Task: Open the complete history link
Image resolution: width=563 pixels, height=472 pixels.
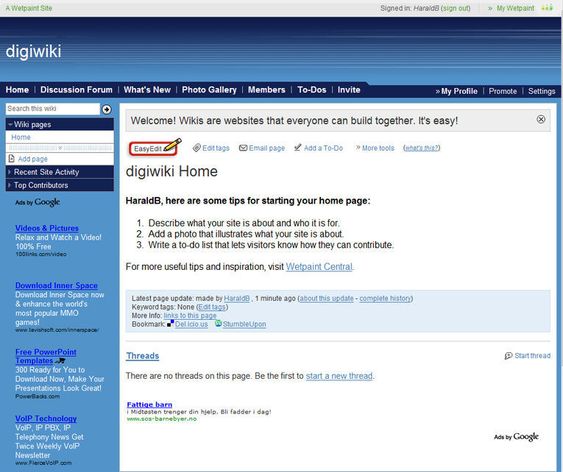Action: click(x=385, y=298)
